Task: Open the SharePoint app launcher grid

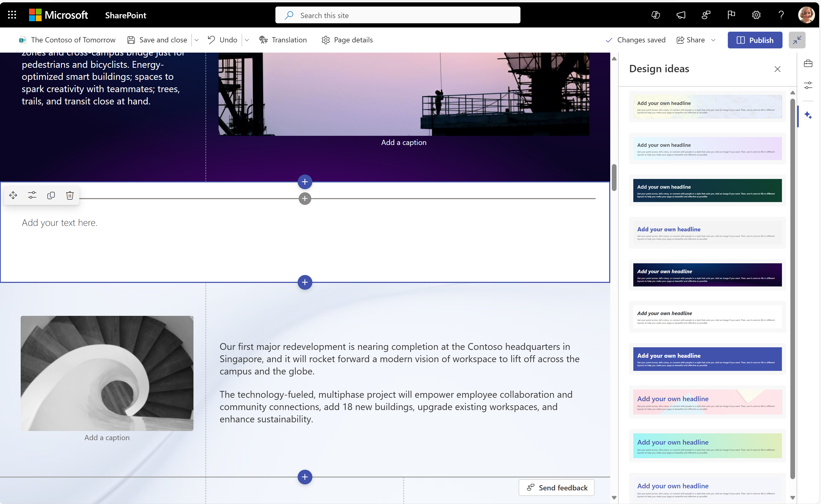Action: point(12,15)
